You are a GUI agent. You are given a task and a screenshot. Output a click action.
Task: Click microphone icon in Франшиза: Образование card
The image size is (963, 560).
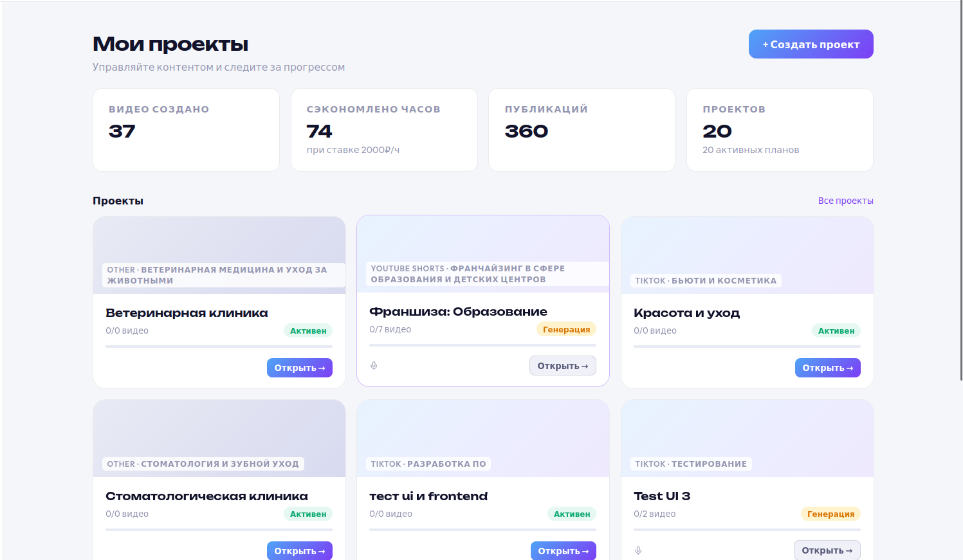(374, 366)
